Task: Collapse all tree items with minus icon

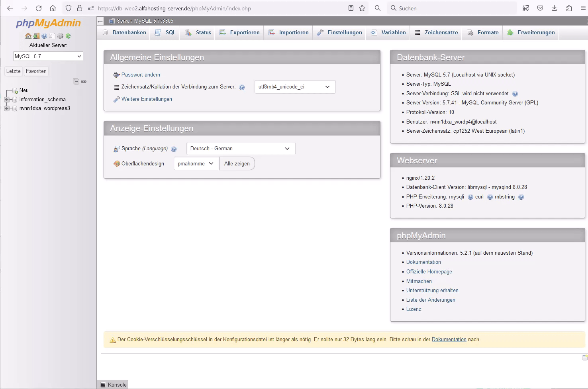Action: 76,81
